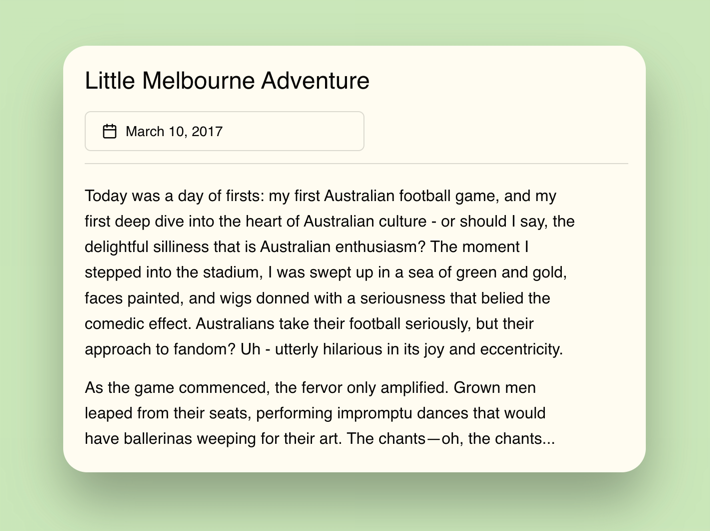Click the "Little Melbourne Adventure" title

coord(227,81)
